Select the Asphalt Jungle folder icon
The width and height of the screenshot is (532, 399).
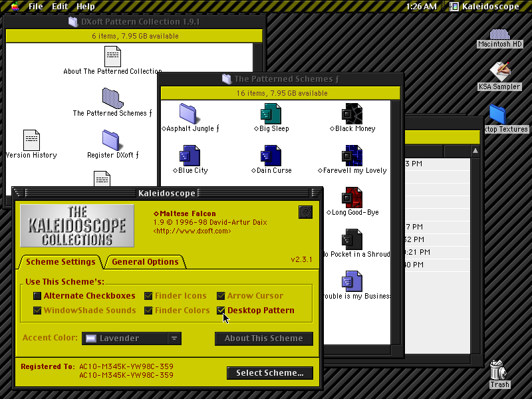tap(189, 113)
